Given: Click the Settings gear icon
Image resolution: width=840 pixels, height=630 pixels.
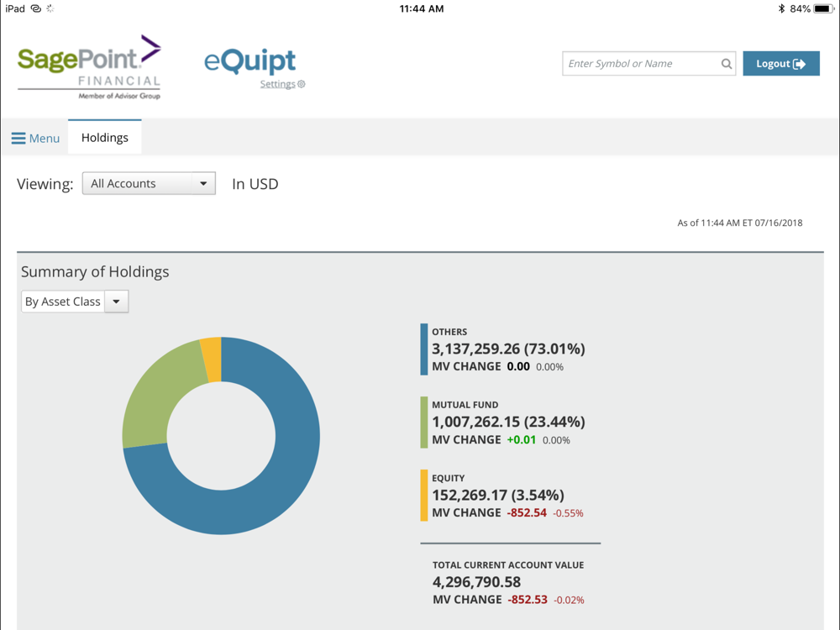Looking at the screenshot, I should pos(302,84).
